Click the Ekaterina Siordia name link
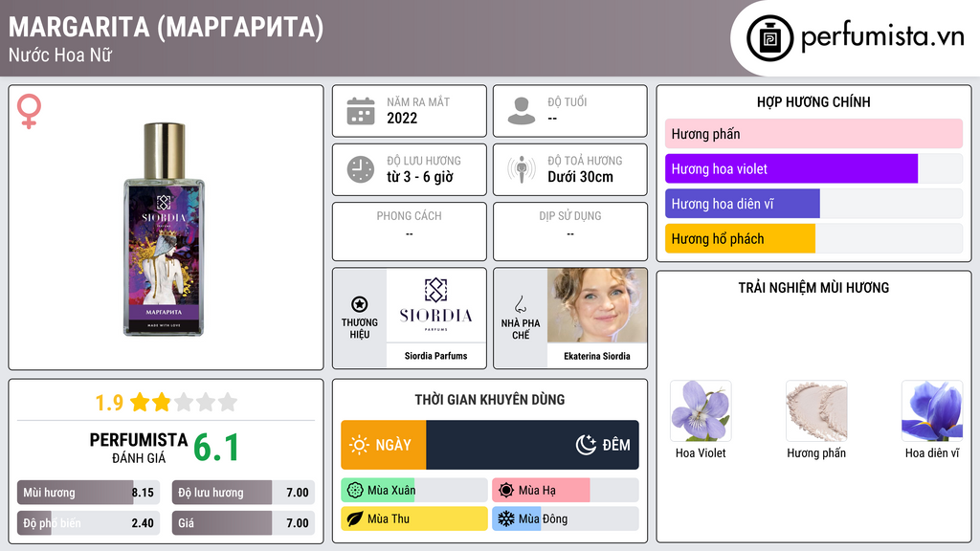 (x=597, y=356)
